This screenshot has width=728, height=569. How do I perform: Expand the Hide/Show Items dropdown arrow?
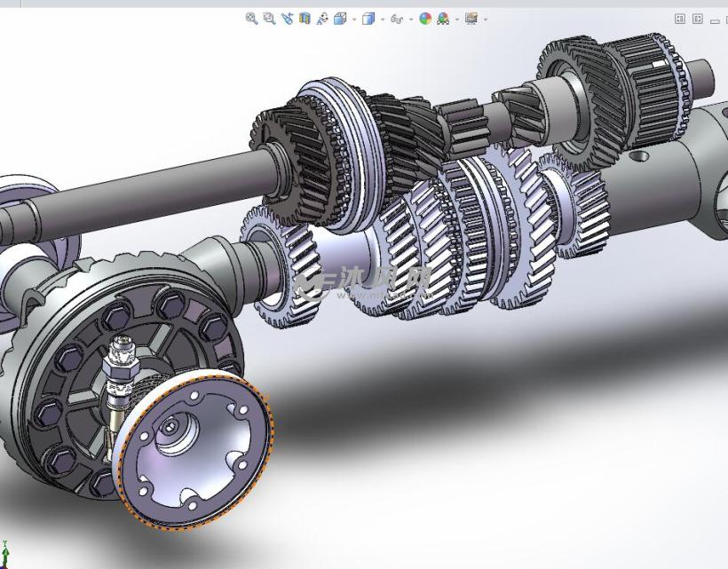coord(411,20)
